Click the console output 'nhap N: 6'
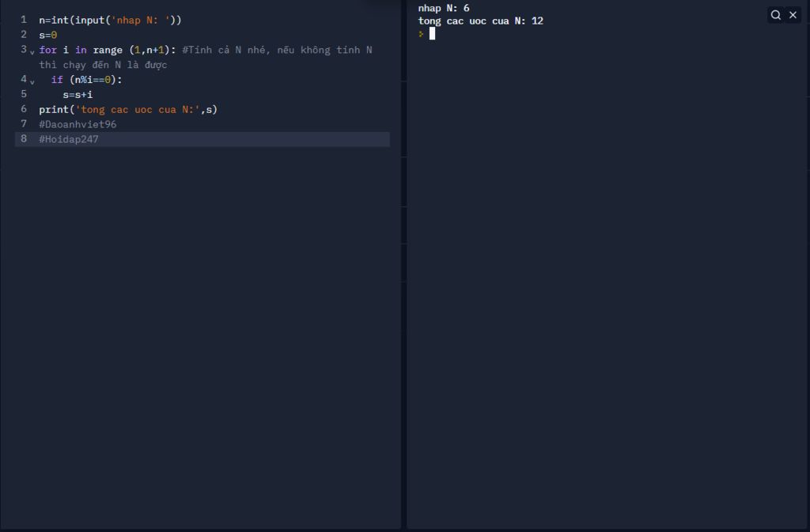The width and height of the screenshot is (810, 532). point(444,8)
